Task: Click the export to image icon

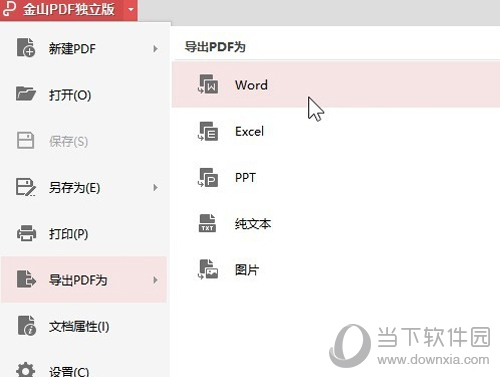Action: click(208, 269)
